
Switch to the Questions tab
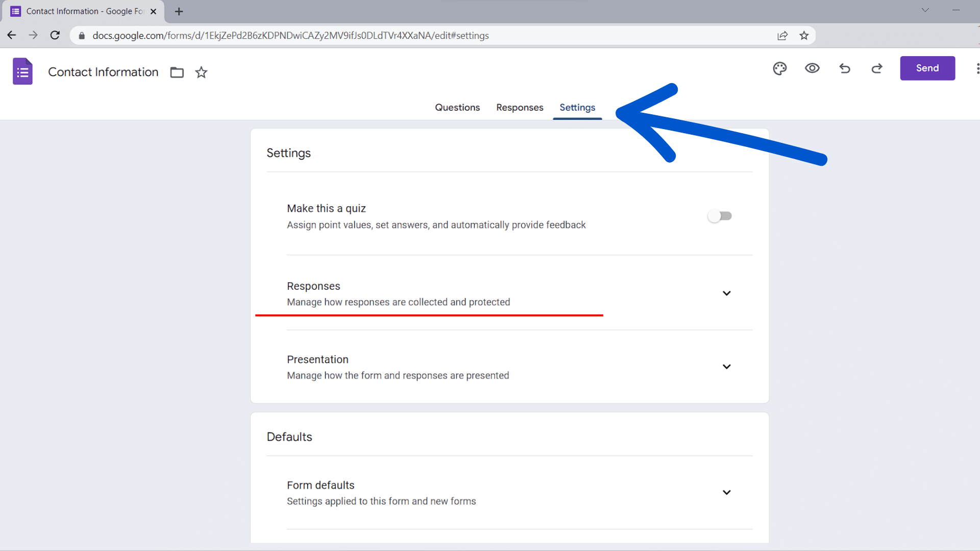457,107
